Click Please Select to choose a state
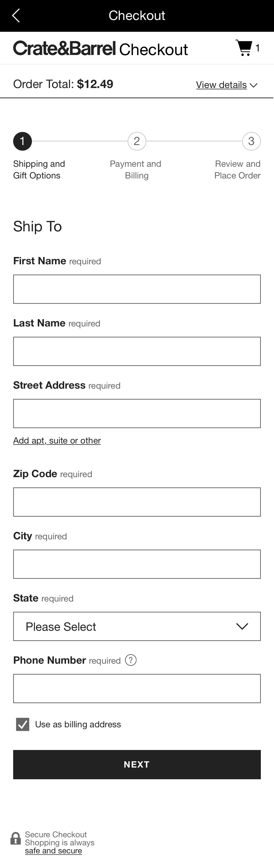This screenshot has width=274, height=868. pyautogui.click(x=137, y=626)
